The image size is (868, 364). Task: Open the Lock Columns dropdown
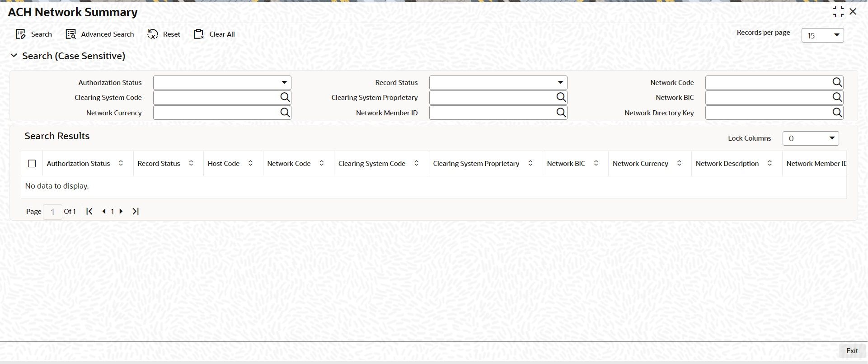811,138
